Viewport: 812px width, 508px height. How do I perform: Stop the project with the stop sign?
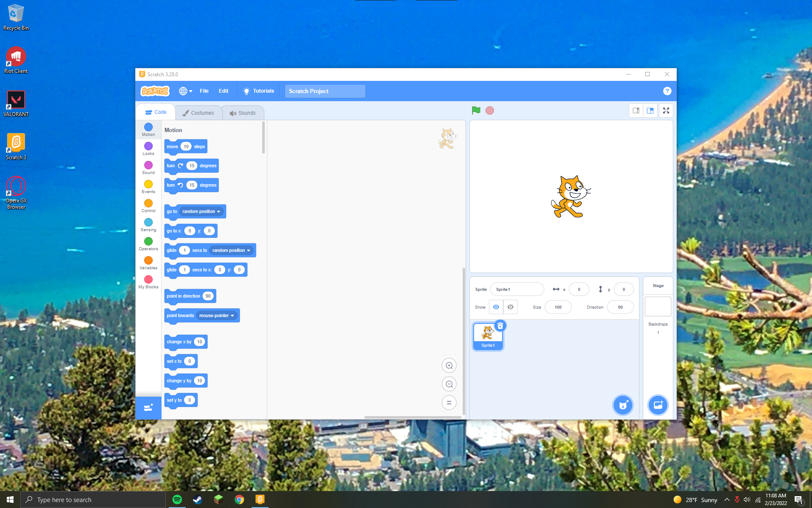[x=489, y=110]
